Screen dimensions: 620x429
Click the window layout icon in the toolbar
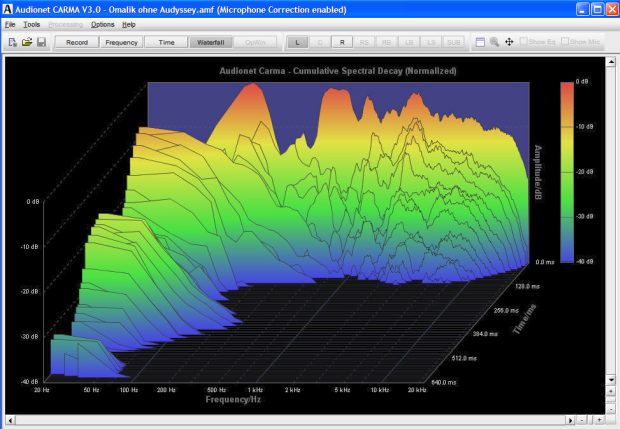[x=480, y=42]
